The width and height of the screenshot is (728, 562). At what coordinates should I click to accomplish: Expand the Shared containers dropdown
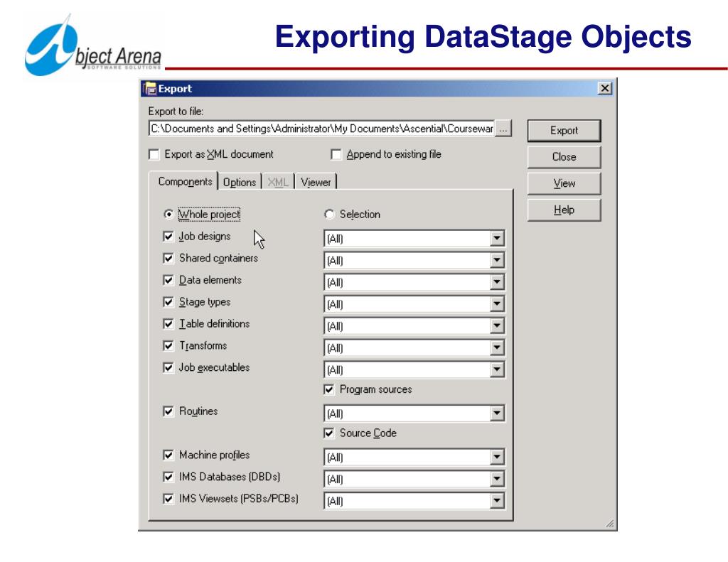[497, 260]
